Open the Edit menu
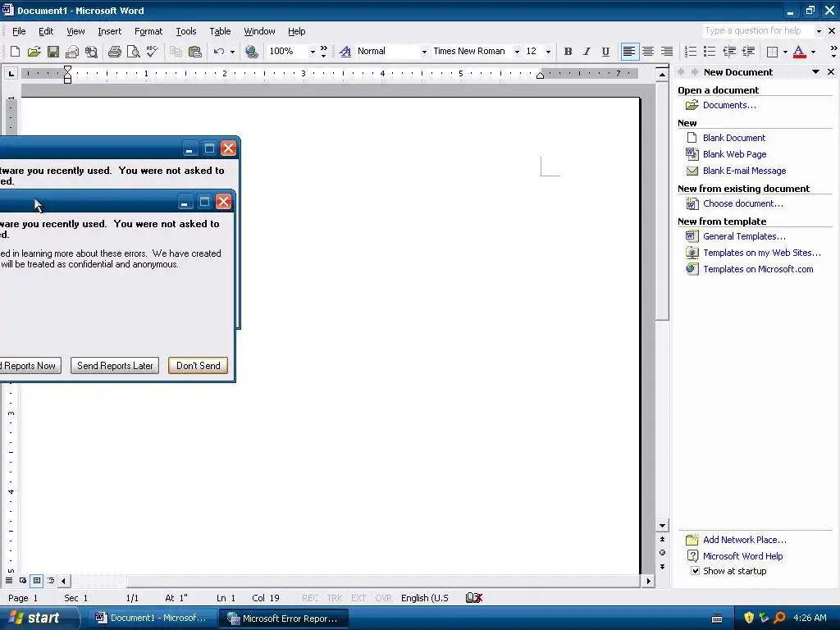Viewport: 840px width, 630px height. (46, 31)
